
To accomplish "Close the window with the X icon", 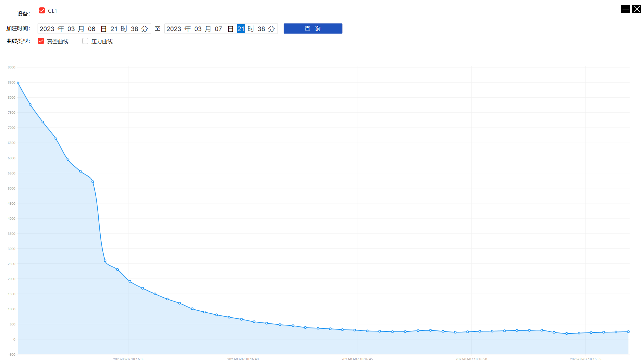I will [x=637, y=9].
